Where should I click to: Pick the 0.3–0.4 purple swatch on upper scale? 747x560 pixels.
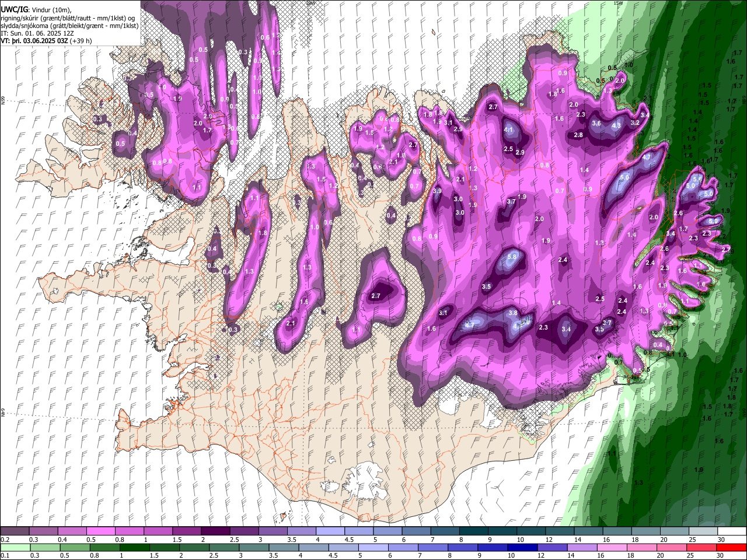click(x=43, y=531)
